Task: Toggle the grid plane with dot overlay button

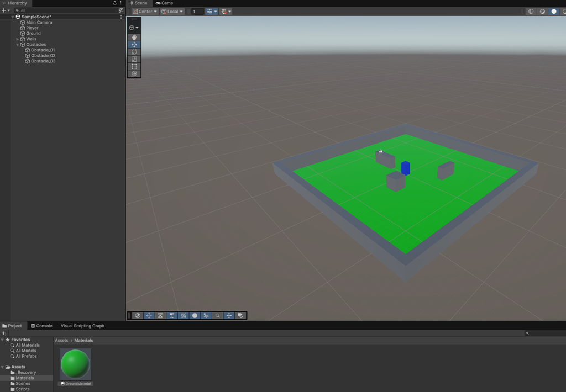Action: click(x=206, y=316)
